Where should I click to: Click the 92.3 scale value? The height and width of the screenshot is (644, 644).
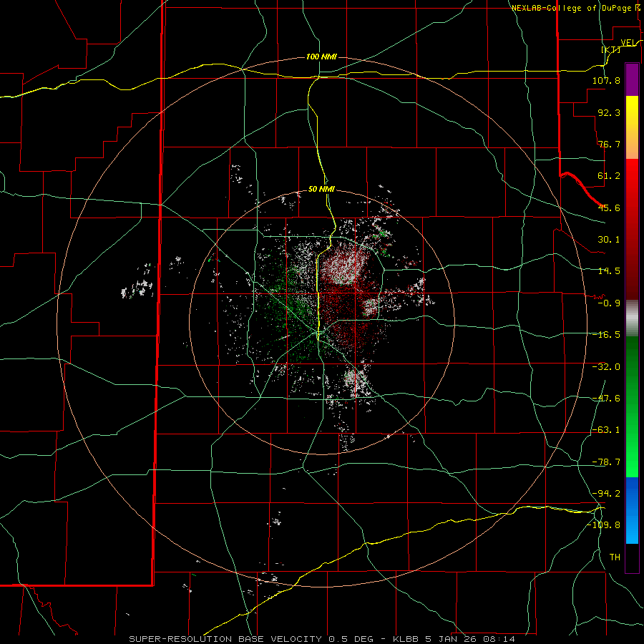point(609,112)
